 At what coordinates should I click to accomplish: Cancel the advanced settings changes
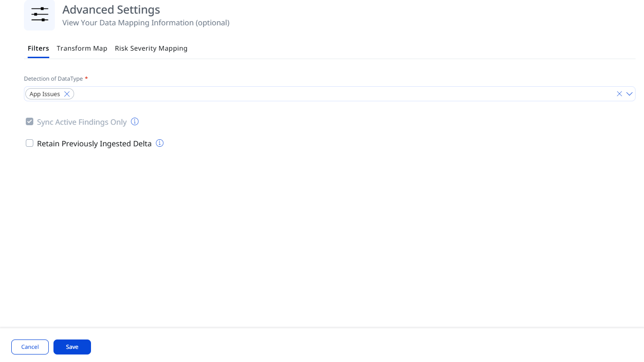pyautogui.click(x=30, y=347)
